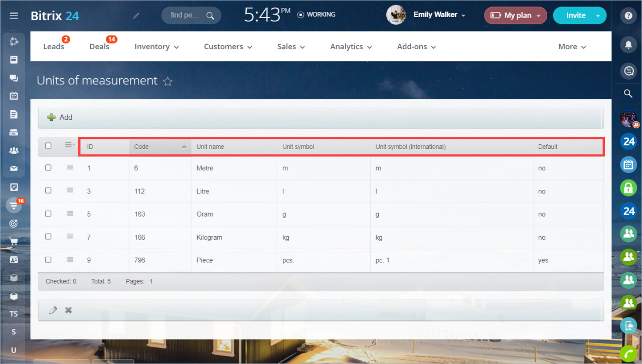
Task: Click the search magnifier in right panel
Action: [628, 94]
